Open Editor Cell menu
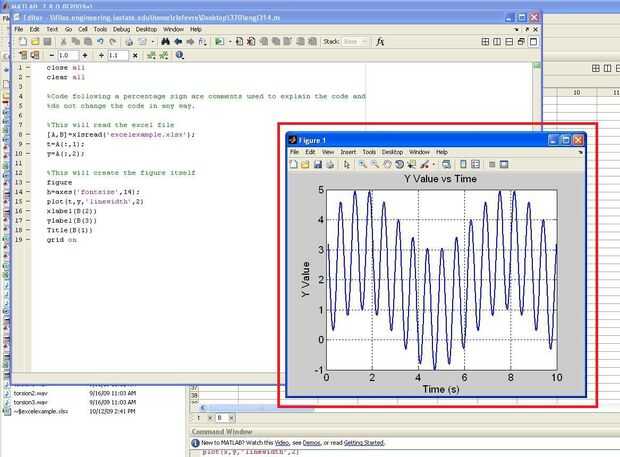Image resolution: width=620 pixels, height=457 pixels. tap(83, 29)
